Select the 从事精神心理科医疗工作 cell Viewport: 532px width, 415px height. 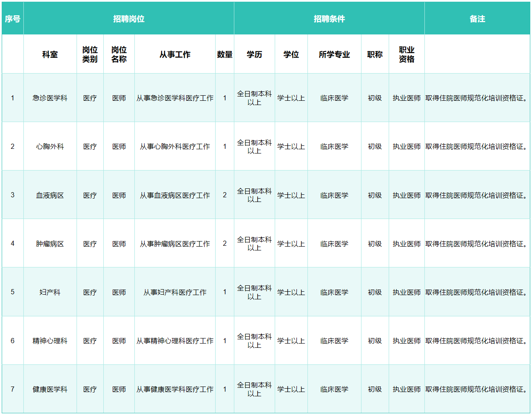pyautogui.click(x=175, y=341)
